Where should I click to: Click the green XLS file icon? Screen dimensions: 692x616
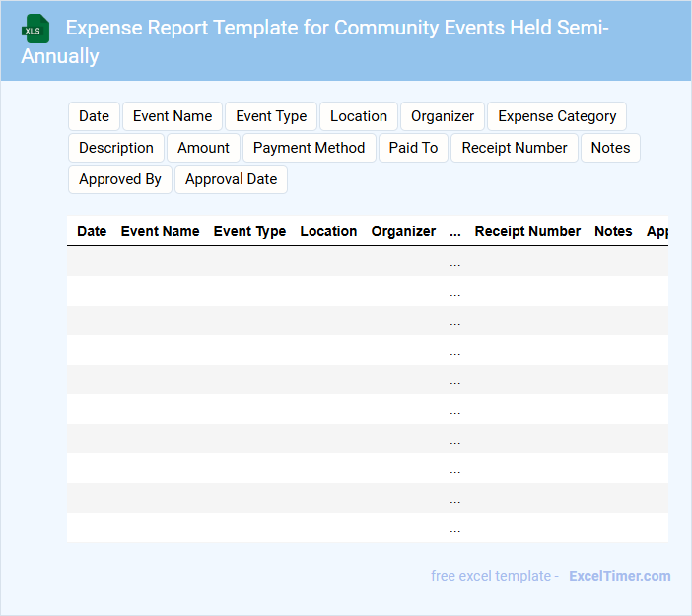tap(35, 29)
